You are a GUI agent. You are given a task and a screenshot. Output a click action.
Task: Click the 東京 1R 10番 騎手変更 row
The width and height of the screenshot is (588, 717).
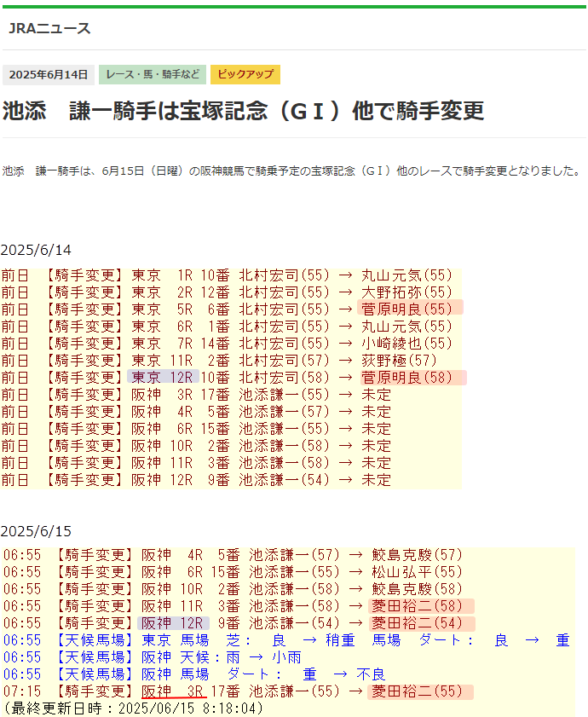tap(227, 275)
